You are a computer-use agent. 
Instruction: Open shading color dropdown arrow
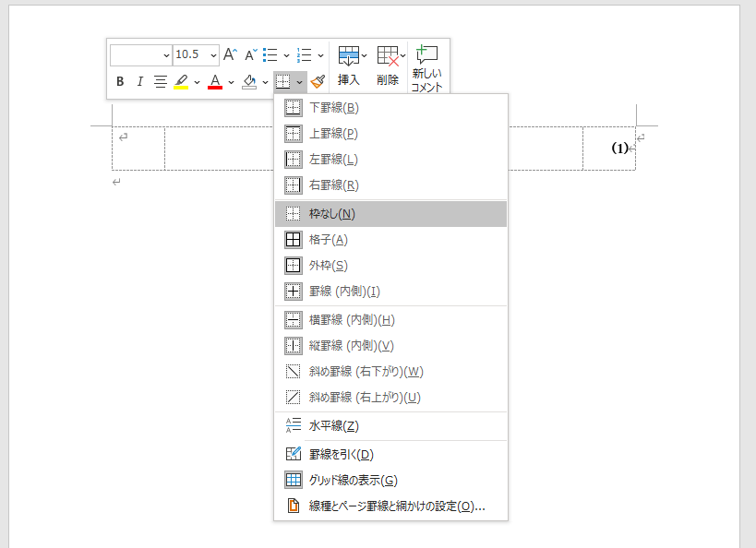265,82
